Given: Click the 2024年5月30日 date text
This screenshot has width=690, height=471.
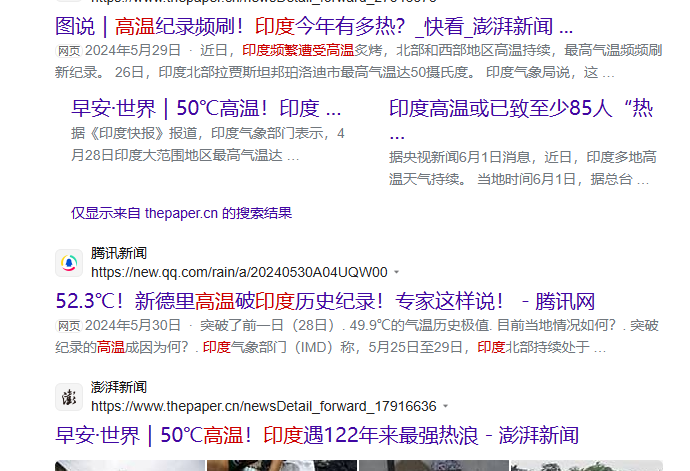Looking at the screenshot, I should [x=132, y=326].
